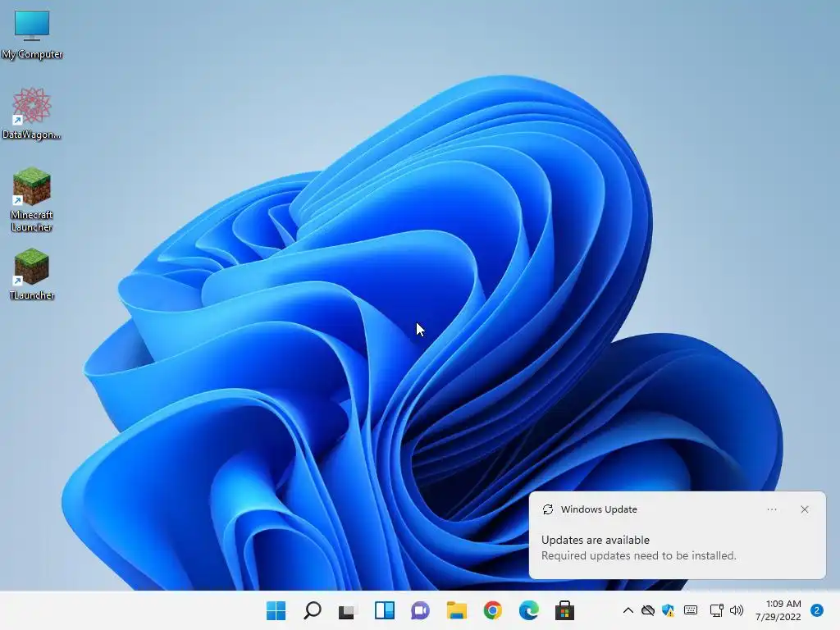The image size is (840, 630).
Task: Click the OneDrive cloud tray icon
Action: tap(648, 610)
